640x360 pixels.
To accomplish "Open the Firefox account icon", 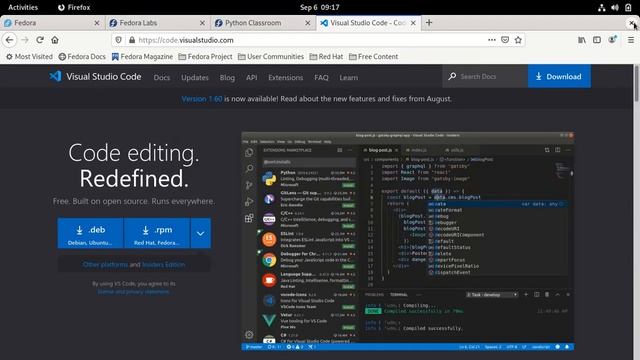I will (x=612, y=40).
